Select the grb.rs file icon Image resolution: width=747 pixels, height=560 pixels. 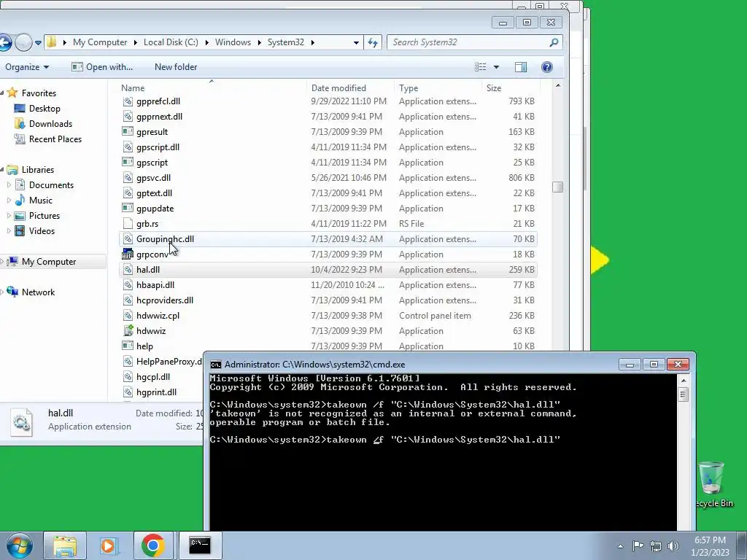pos(127,224)
